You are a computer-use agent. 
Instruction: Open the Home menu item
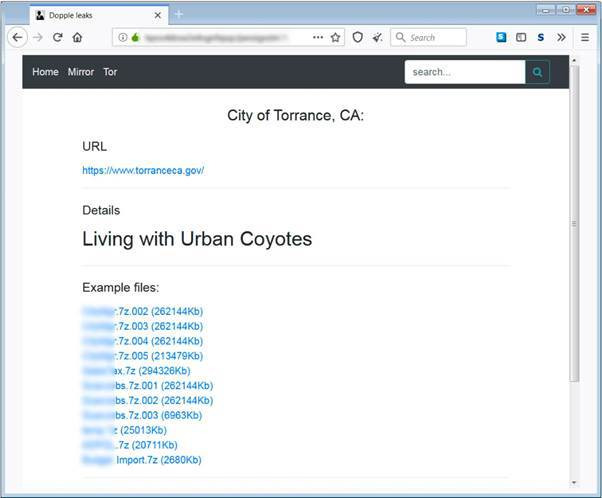click(45, 72)
